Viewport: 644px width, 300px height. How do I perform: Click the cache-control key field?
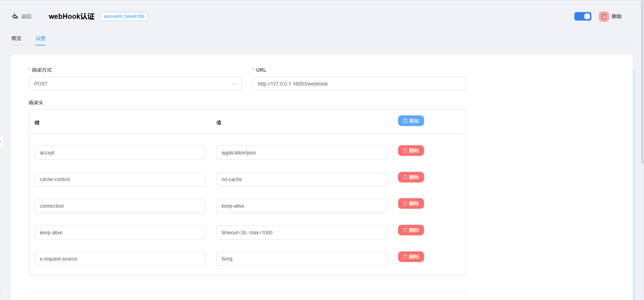pyautogui.click(x=120, y=179)
